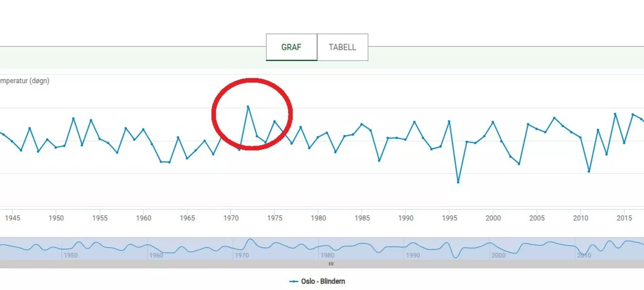Image resolution: width=644 pixels, height=290 pixels.
Task: Select the 1972 peak data point inside the red circle
Action: 248,107
